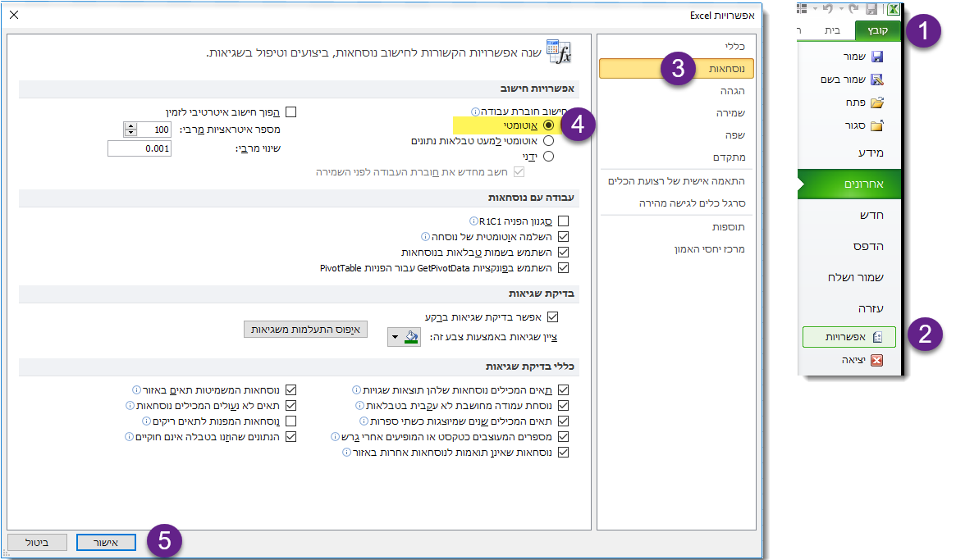Click the Options (אפשרויות) icon in File menu

(876, 336)
